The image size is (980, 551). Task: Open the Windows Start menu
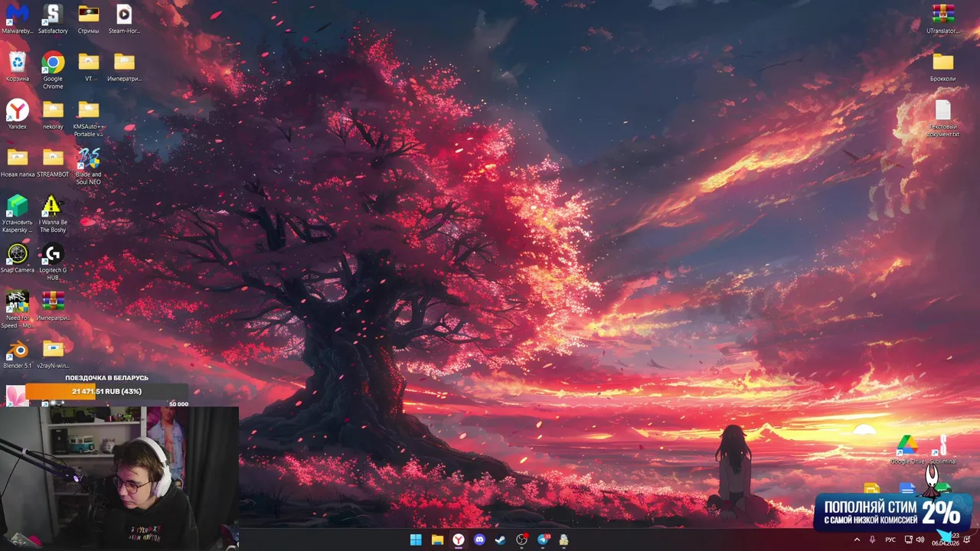click(x=416, y=540)
